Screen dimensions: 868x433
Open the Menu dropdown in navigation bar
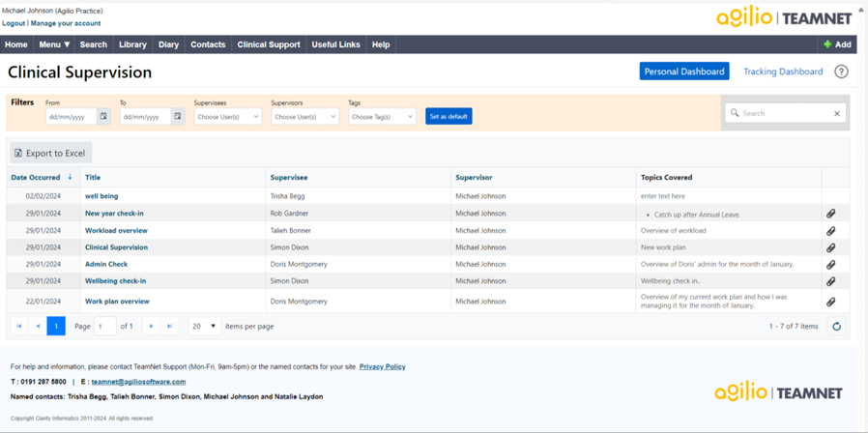click(x=54, y=44)
